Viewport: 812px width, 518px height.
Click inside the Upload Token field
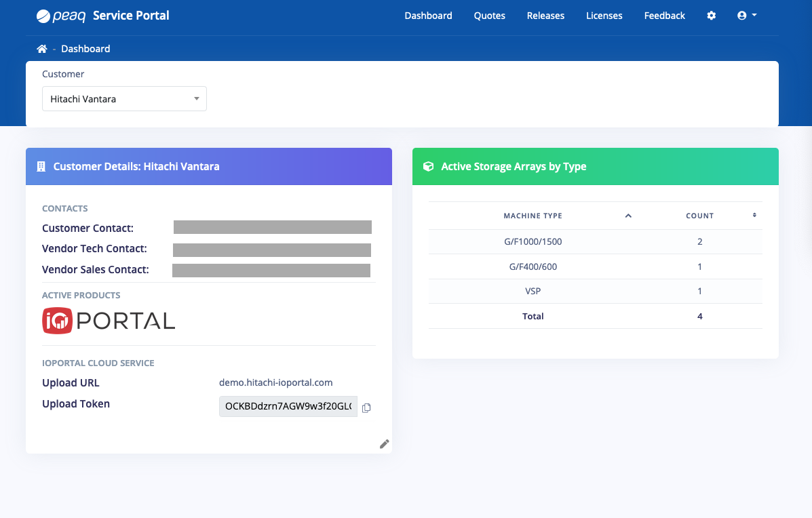[288, 406]
